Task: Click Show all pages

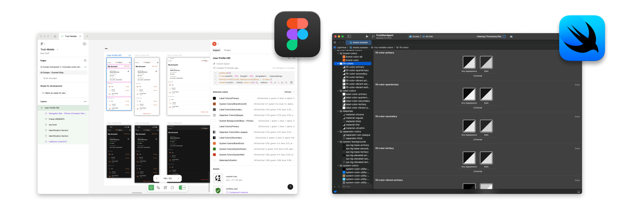Action: (50, 78)
